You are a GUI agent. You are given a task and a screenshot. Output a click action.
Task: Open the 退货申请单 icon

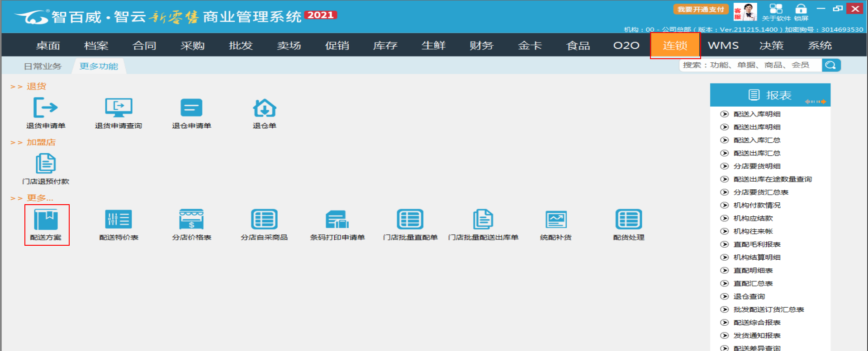tap(46, 108)
